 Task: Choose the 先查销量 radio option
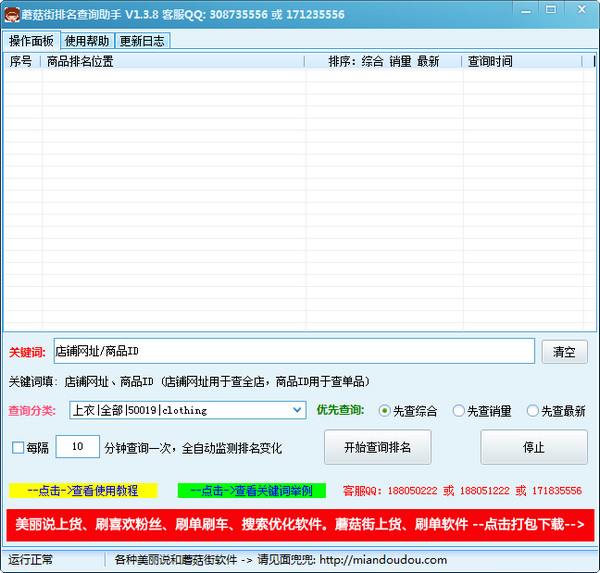[x=459, y=411]
